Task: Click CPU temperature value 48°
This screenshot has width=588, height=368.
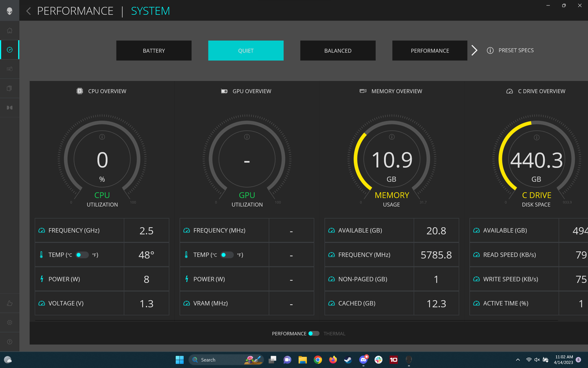Action: 147,255
